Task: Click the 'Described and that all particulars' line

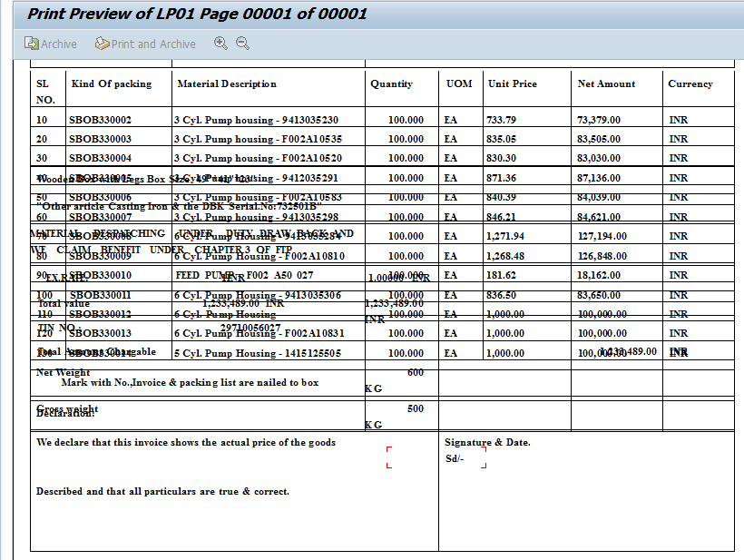Action: [x=162, y=491]
